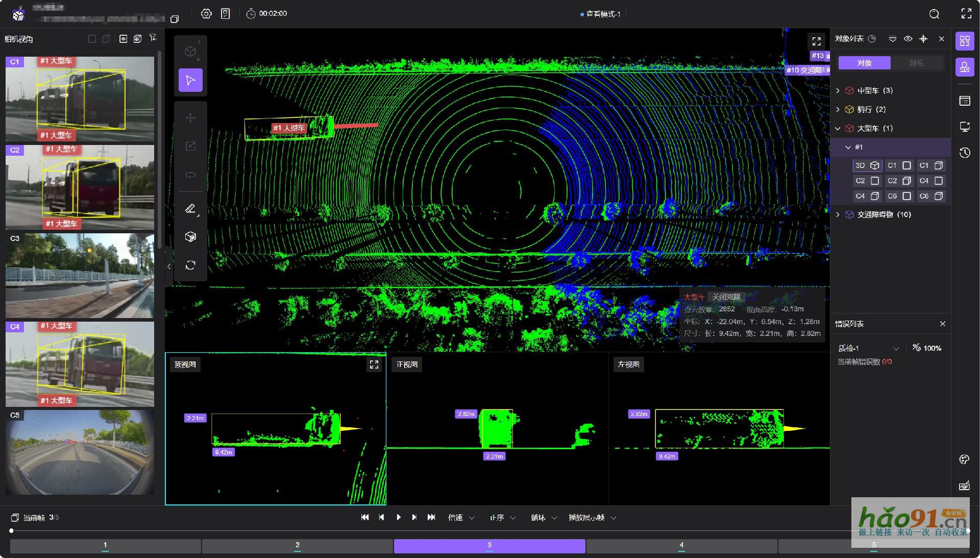980x558 pixels.
Task: Toggle the 3D cuboid display in the camera view header
Action: [106, 39]
